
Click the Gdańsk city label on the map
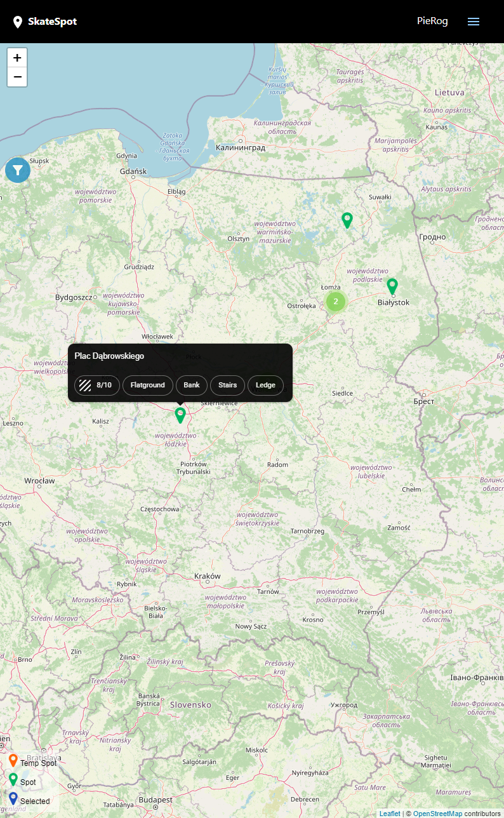pyautogui.click(x=133, y=171)
